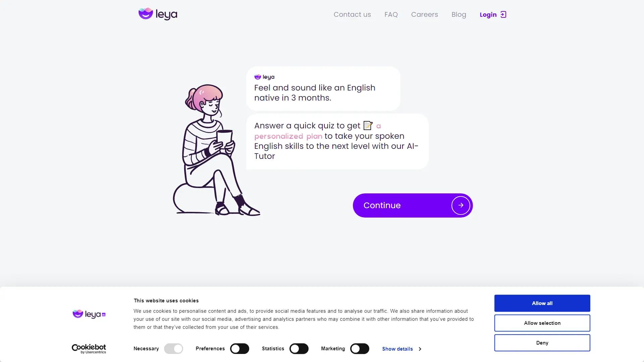Click the leya logo in header
This screenshot has height=362, width=644.
158,14
